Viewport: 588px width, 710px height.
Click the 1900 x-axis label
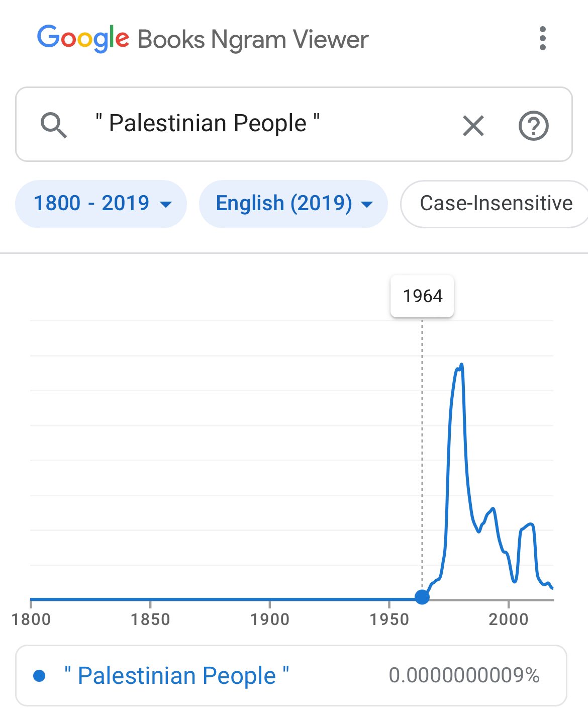coord(270,619)
